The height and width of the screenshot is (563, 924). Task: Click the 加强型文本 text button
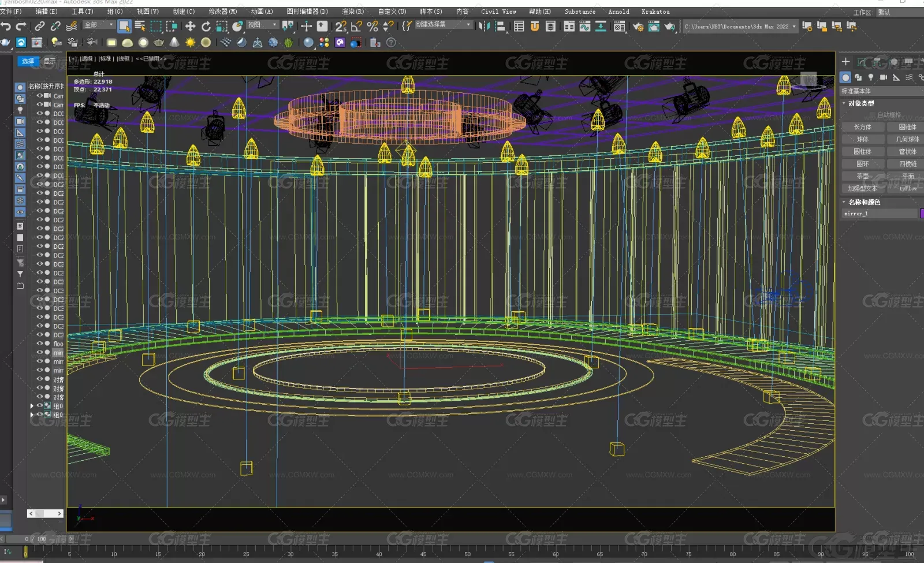(x=862, y=188)
